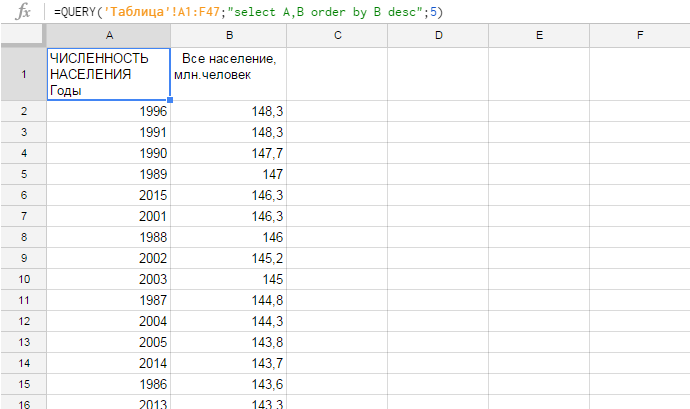690x409 pixels.
Task: Click population value 143,6
Action: click(229, 384)
